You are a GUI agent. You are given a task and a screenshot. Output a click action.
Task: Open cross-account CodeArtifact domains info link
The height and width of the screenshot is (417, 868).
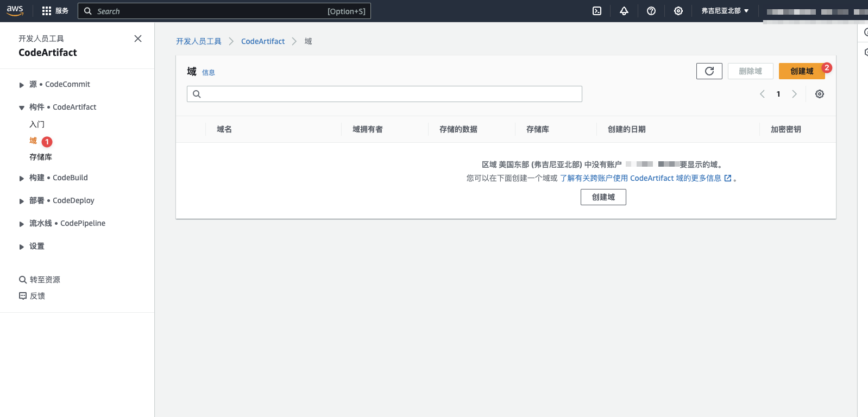646,178
